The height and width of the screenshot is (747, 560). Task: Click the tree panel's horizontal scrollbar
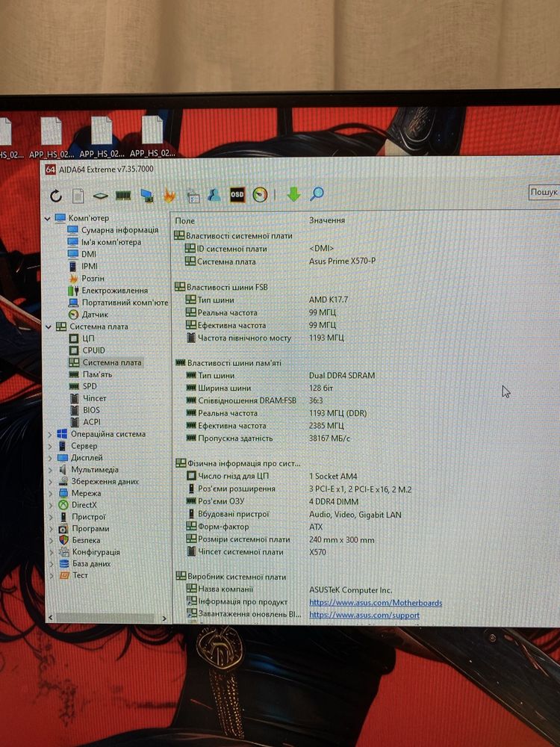tap(105, 618)
